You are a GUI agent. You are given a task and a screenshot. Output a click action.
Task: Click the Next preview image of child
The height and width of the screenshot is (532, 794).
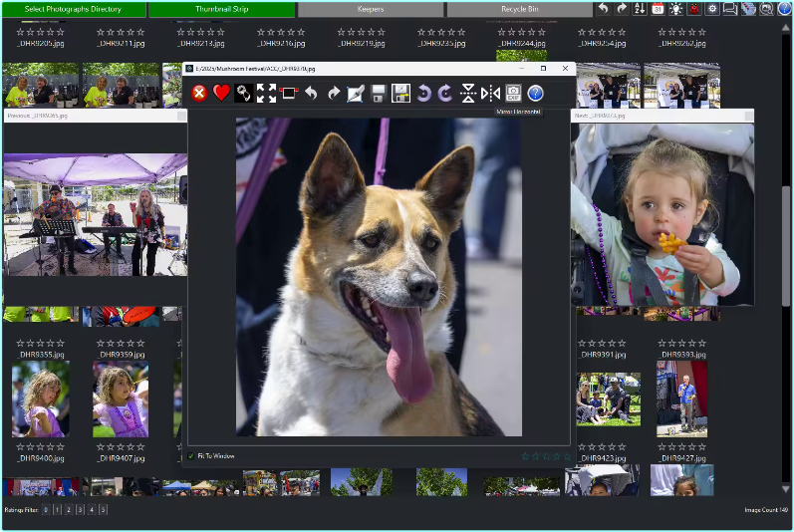pos(662,214)
